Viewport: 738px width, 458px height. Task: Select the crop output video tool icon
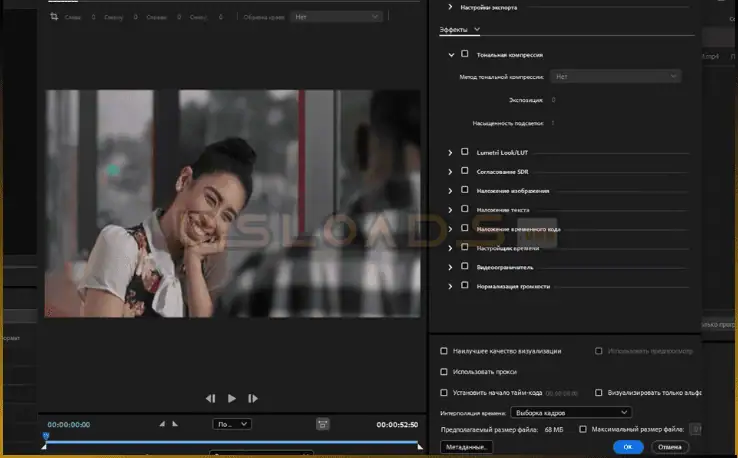tap(54, 17)
